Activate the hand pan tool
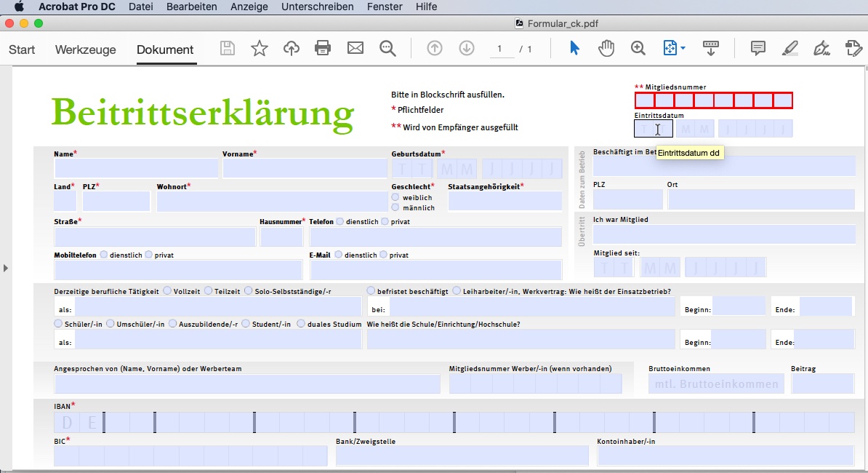868x473 pixels. (x=606, y=49)
